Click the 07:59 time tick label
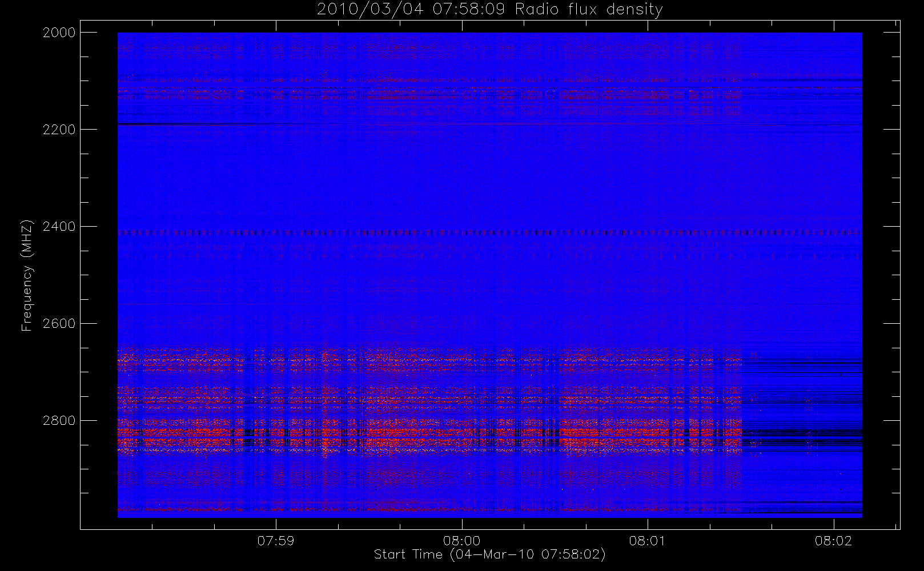 [276, 541]
